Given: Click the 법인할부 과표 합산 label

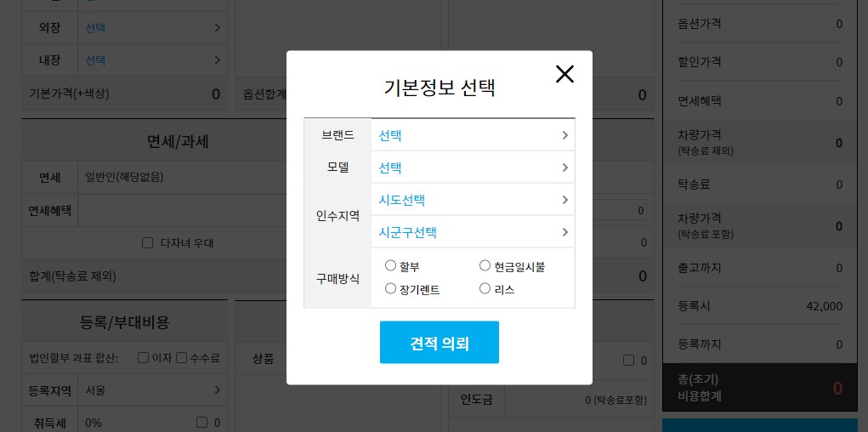Looking at the screenshot, I should click(74, 358).
